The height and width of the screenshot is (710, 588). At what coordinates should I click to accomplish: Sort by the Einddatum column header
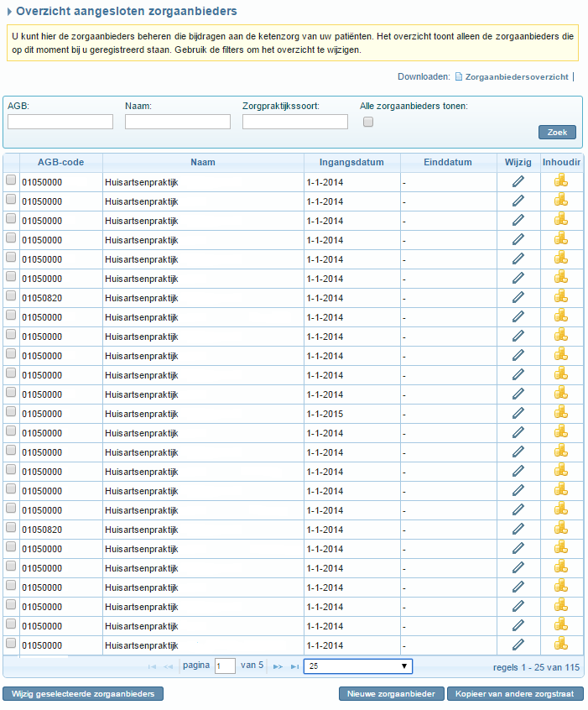click(448, 162)
